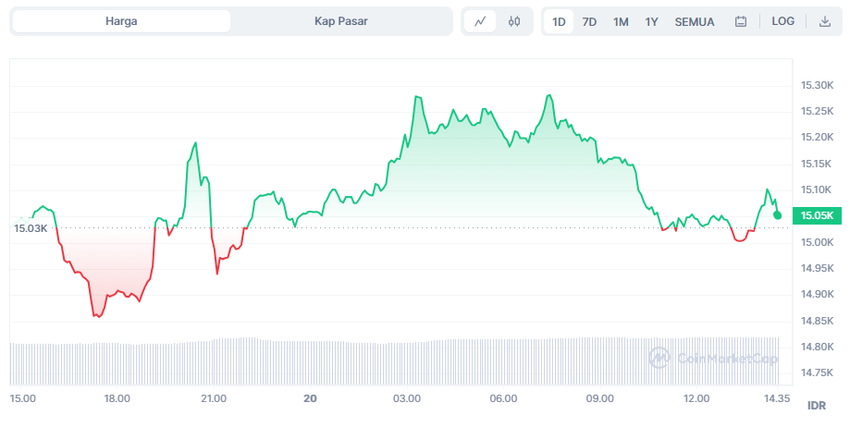850x427 pixels.
Task: Open the calendar date range picker
Action: 740,21
